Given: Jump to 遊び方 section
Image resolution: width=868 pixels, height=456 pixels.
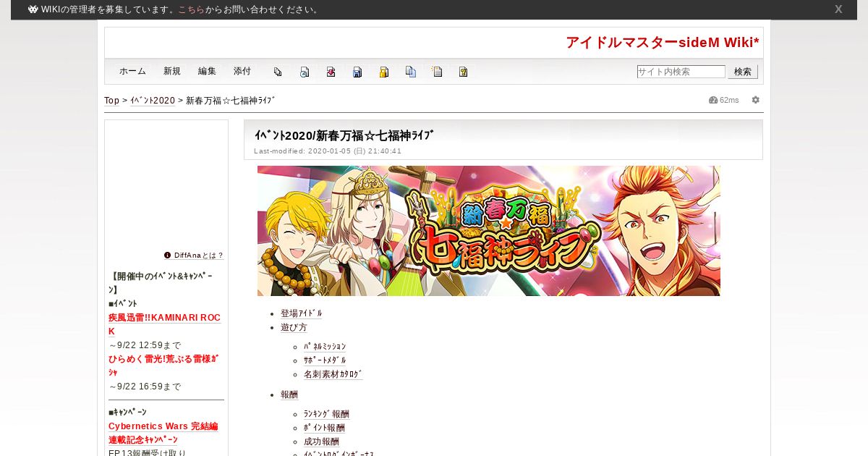Looking at the screenshot, I should [294, 327].
